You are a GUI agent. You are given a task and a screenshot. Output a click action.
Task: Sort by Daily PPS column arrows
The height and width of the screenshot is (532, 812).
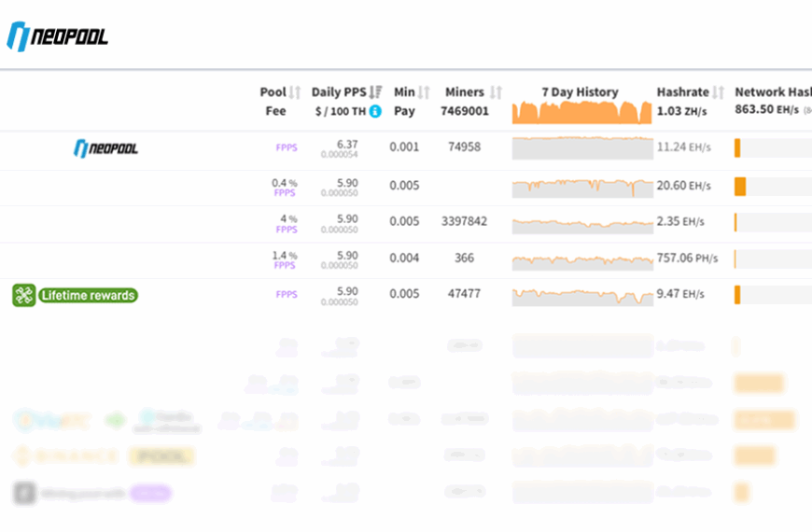(375, 92)
